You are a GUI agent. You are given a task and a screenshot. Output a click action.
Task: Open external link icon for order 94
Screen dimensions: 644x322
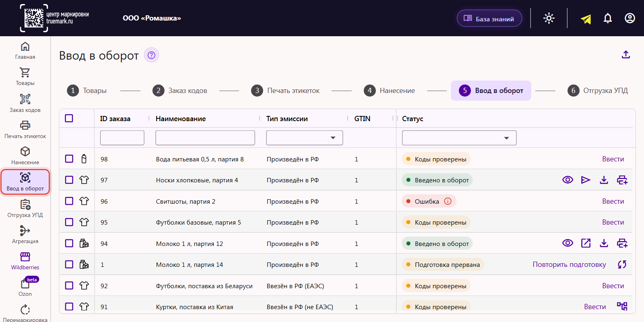(x=586, y=243)
